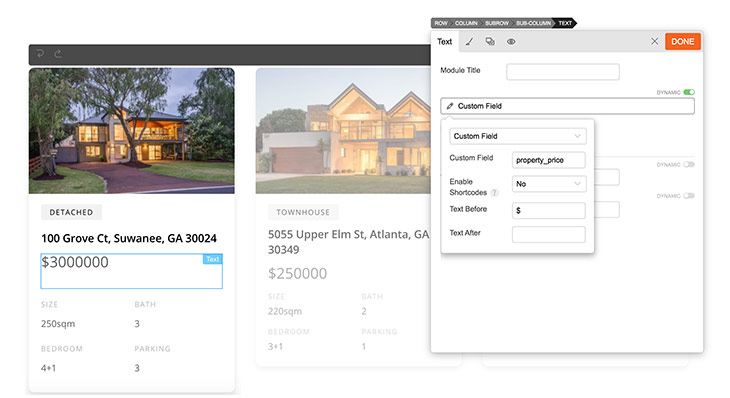
Task: Open the visibility eye tab icon
Action: 511,41
